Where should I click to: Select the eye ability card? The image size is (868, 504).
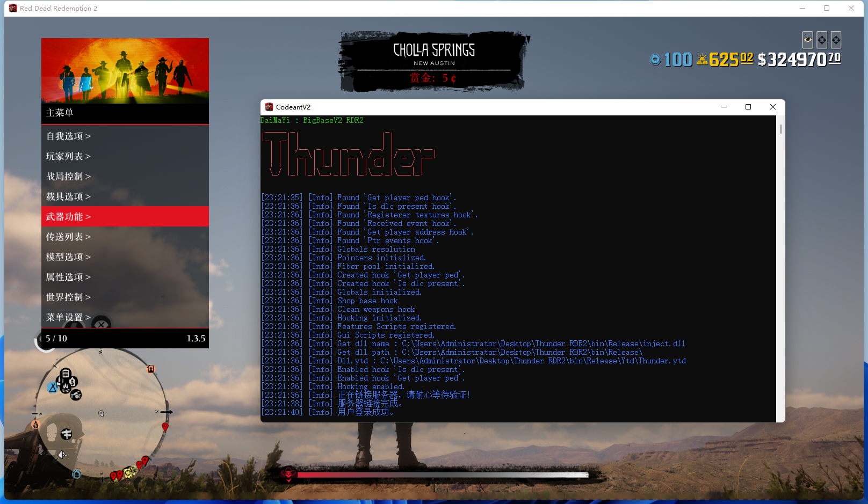pyautogui.click(x=807, y=40)
